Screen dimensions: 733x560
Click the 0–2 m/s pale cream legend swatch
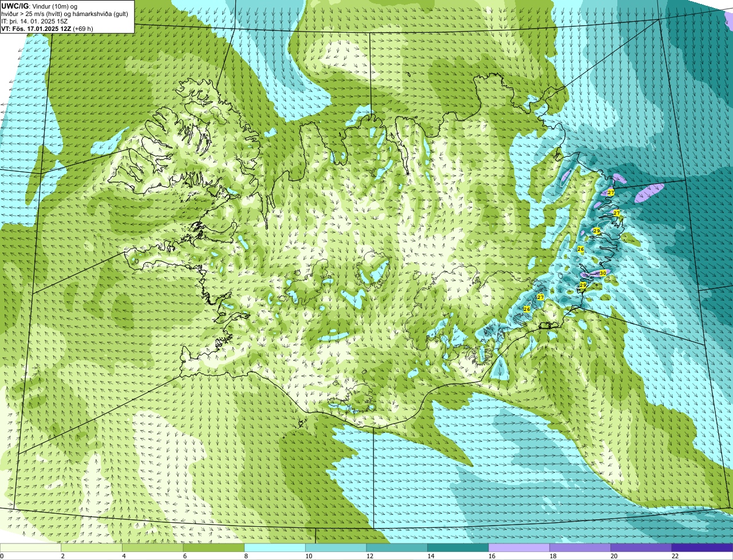click(30, 547)
